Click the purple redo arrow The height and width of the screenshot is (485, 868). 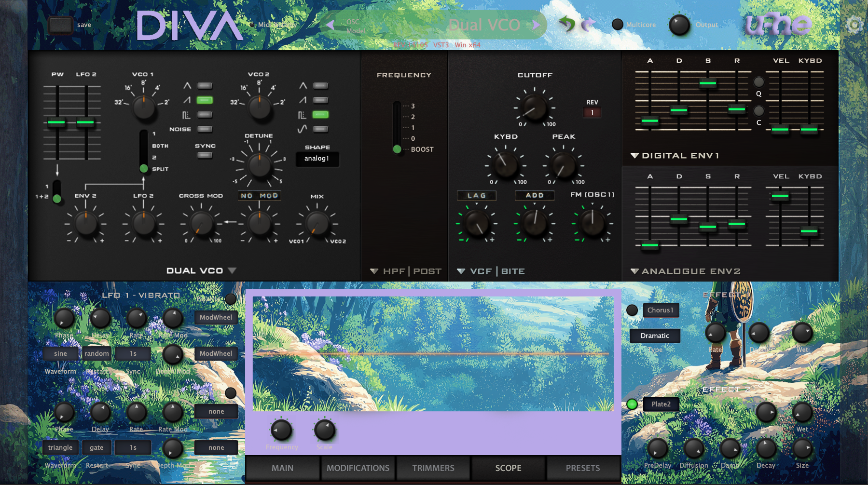(x=589, y=24)
